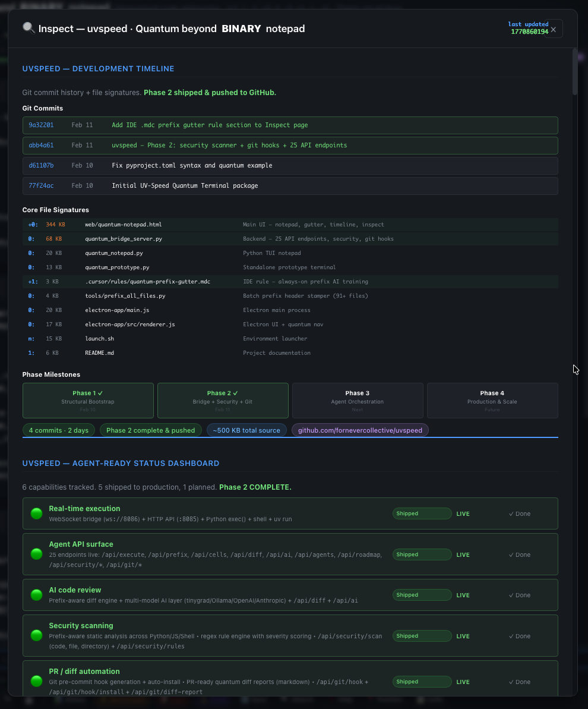Click the 'Phase 2 complete & pushed' badge
This screenshot has height=709, width=588.
pos(150,430)
